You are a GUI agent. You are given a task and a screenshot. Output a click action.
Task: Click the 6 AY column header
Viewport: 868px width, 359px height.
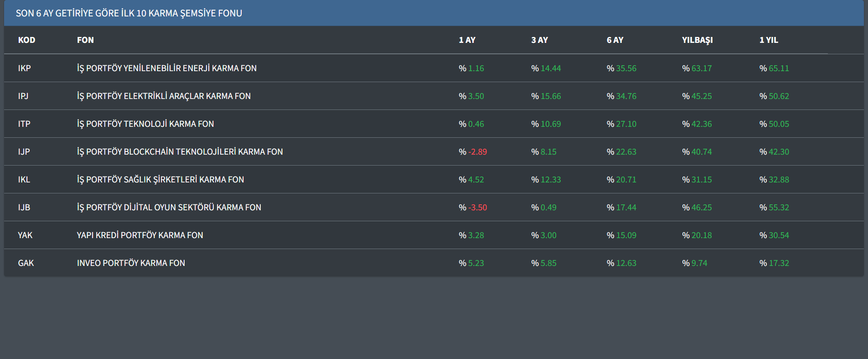coord(615,40)
